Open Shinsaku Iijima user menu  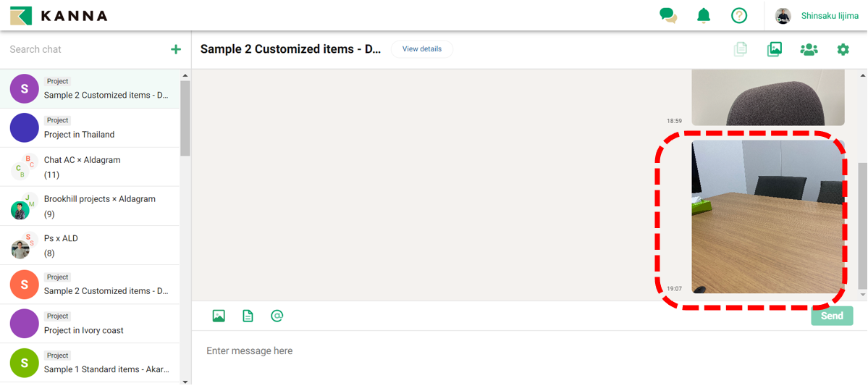pyautogui.click(x=818, y=15)
